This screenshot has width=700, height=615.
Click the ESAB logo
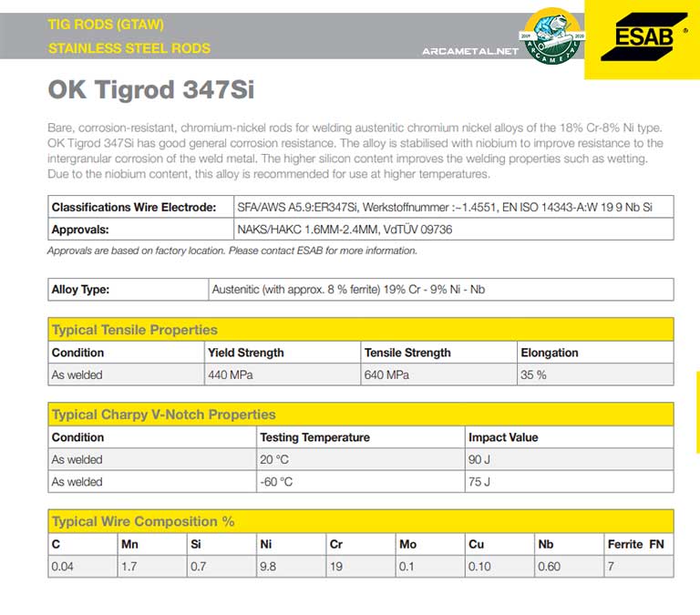643,36
